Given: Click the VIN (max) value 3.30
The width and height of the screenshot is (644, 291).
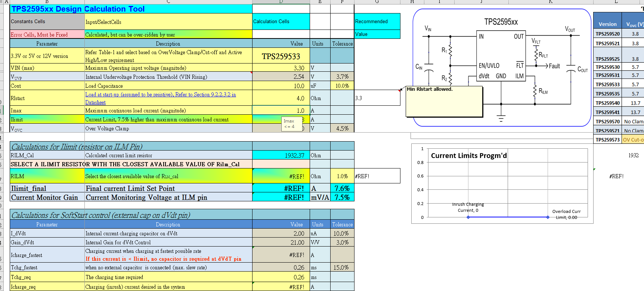Looking at the screenshot, I should pos(281,68).
